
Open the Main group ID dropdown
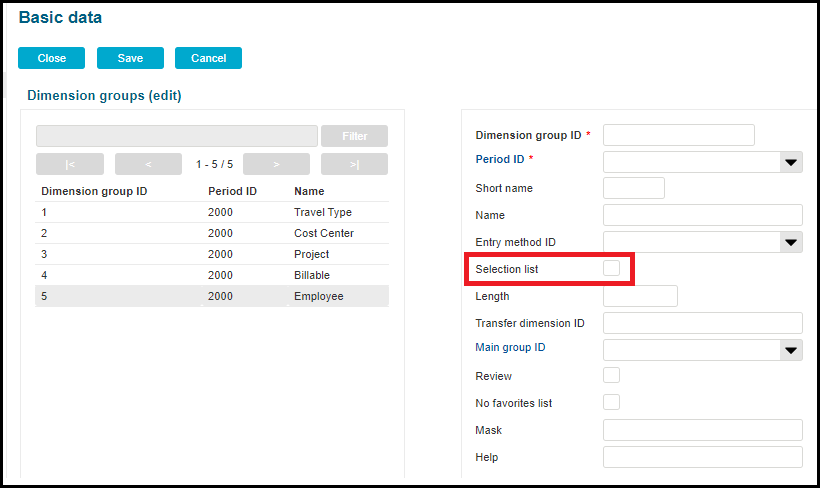point(791,349)
